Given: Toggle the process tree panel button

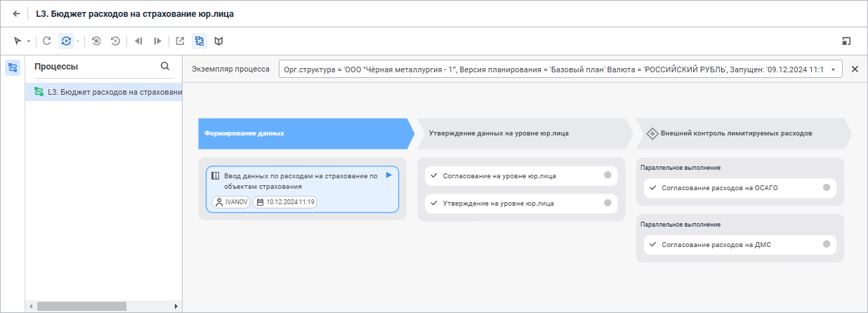Looking at the screenshot, I should tap(199, 41).
